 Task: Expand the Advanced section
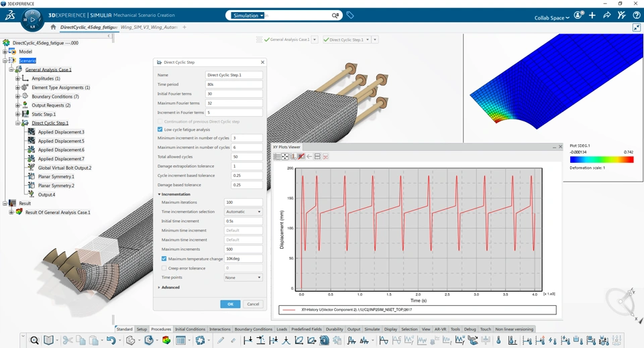(x=160, y=287)
